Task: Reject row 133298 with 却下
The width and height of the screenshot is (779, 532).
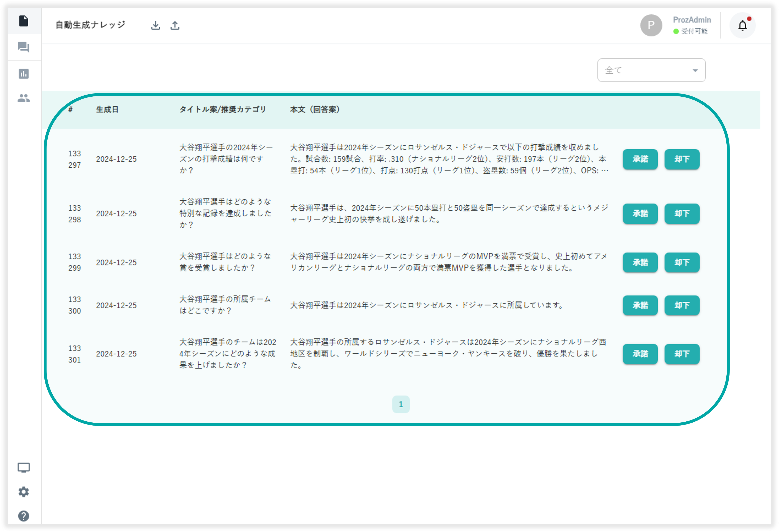Action: tap(682, 214)
